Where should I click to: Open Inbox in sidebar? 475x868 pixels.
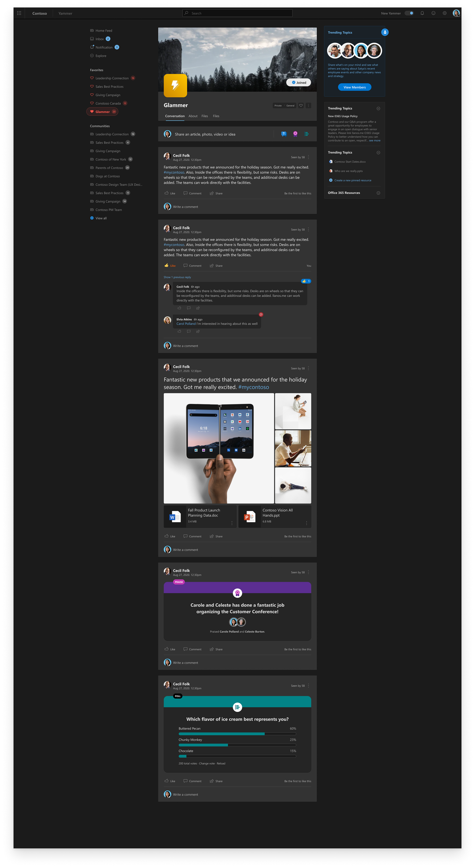[100, 39]
